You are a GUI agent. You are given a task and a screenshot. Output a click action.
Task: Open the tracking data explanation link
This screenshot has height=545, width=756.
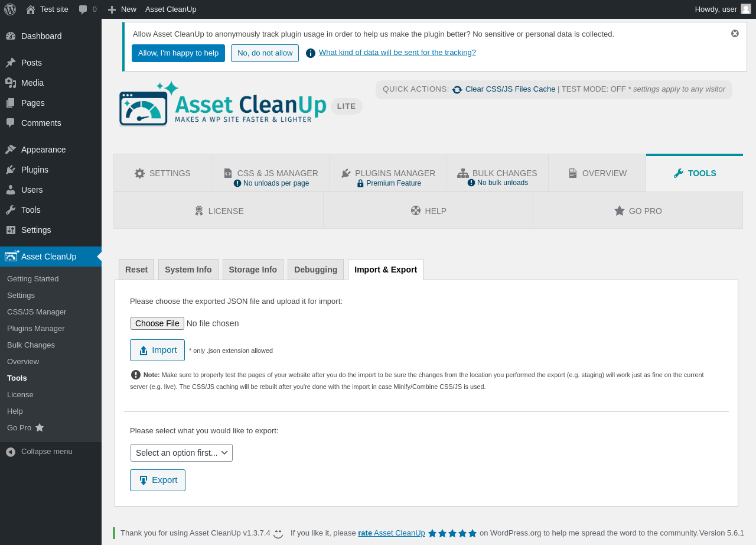(397, 53)
